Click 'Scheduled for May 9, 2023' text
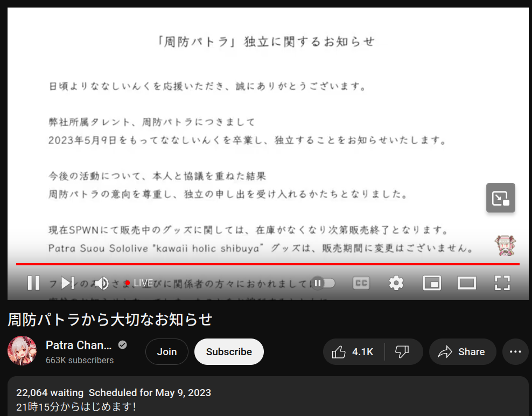The height and width of the screenshot is (416, 532). coord(150,393)
